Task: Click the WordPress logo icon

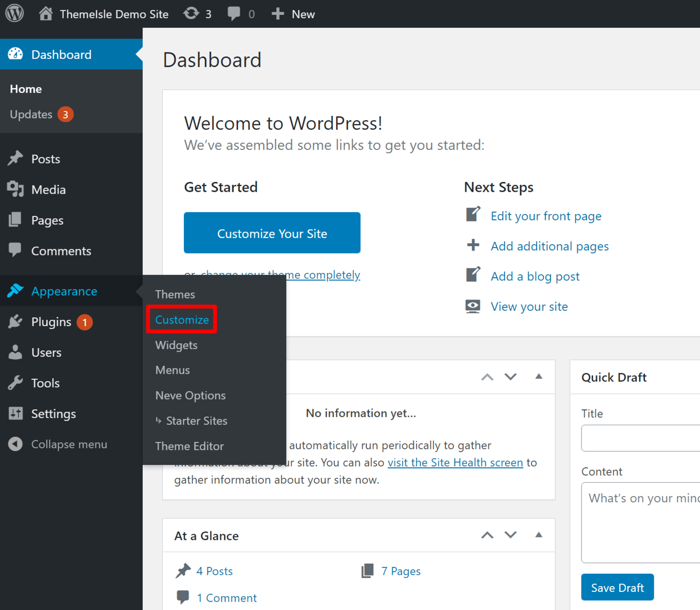Action: 14,13
